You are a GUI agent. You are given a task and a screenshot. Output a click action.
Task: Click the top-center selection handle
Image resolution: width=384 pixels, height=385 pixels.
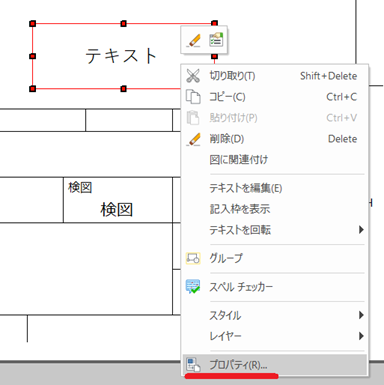pyautogui.click(x=123, y=24)
